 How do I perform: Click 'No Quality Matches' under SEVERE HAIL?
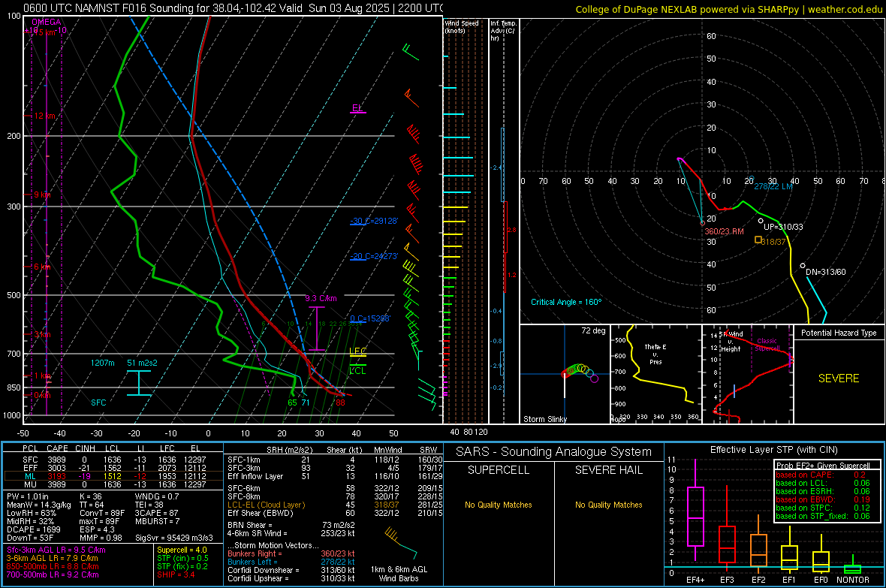[x=608, y=505]
